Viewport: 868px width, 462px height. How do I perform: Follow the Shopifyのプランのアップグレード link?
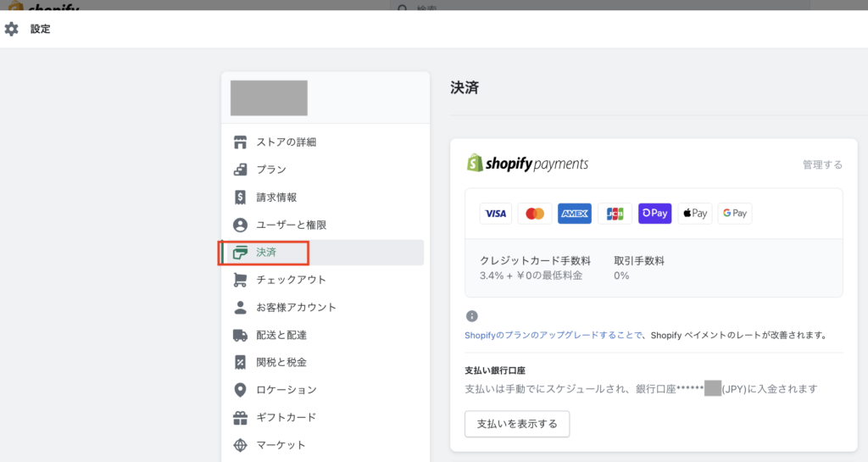point(553,336)
